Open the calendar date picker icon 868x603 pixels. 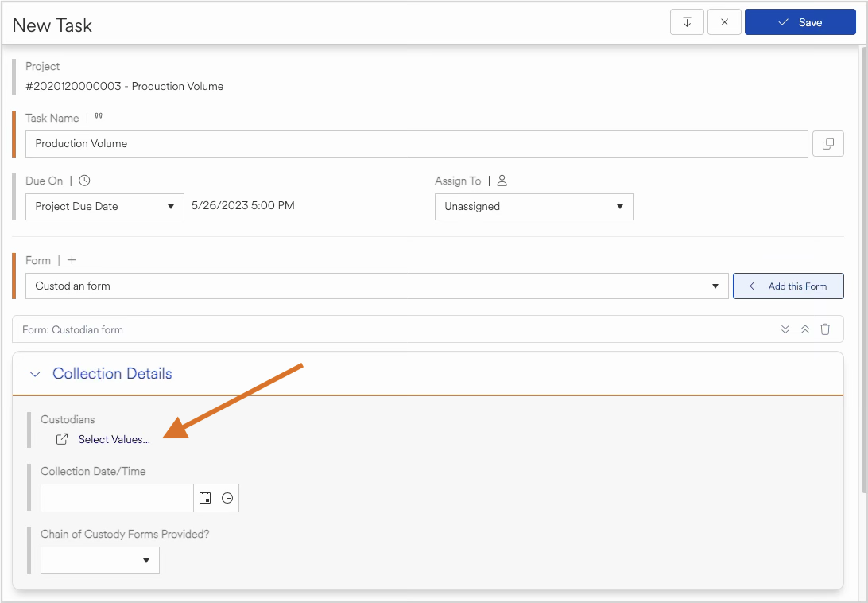click(x=205, y=498)
